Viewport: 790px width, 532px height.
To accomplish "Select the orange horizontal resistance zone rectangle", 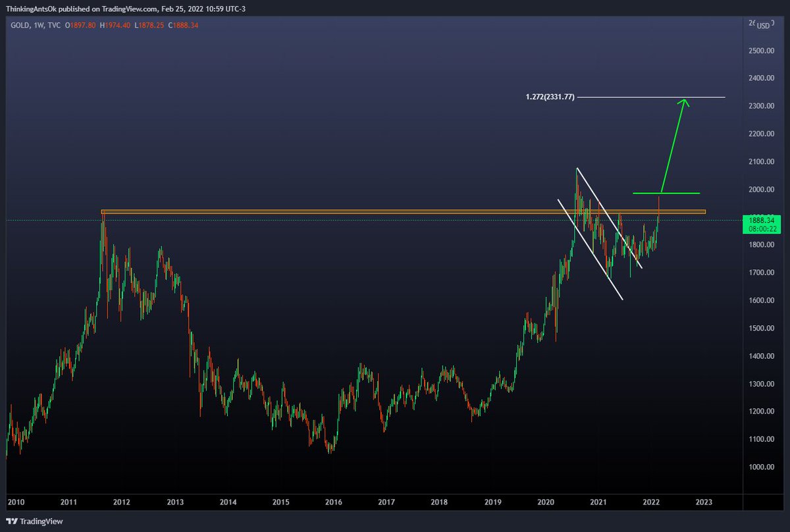I will pyautogui.click(x=403, y=212).
